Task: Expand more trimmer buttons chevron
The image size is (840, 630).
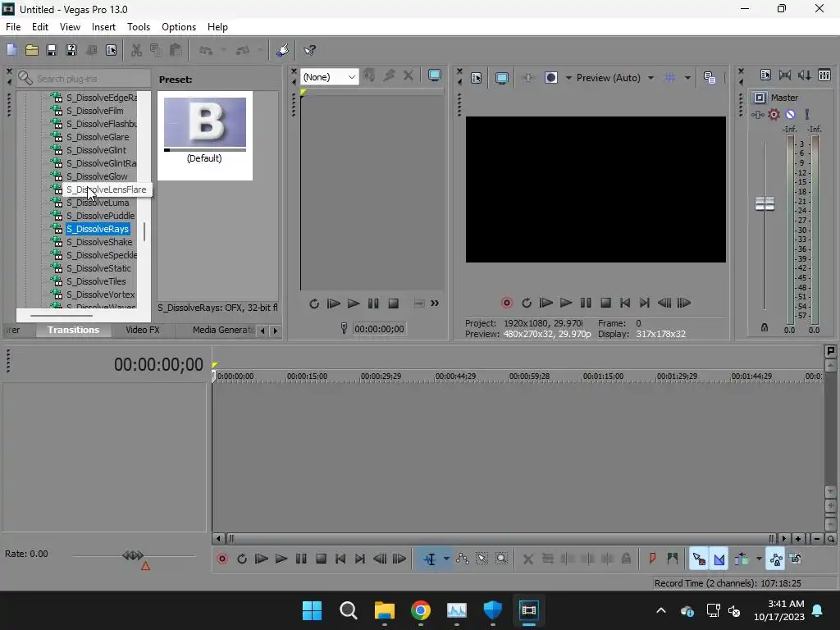Action: coord(435,304)
